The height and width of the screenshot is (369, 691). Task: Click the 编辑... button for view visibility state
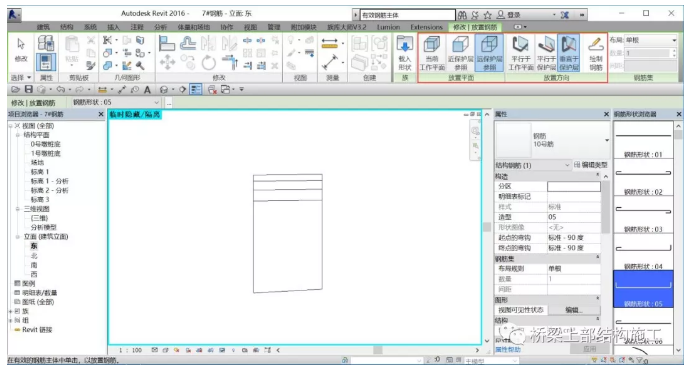pyautogui.click(x=573, y=310)
